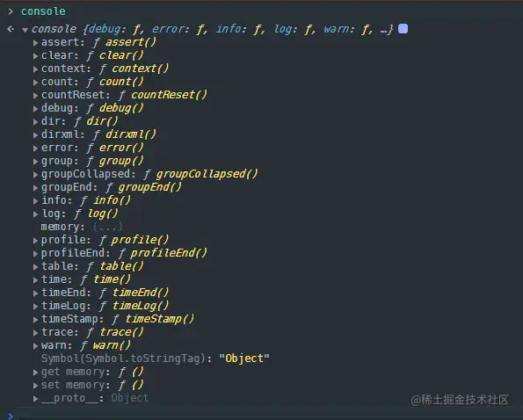Image resolution: width=523 pixels, height=420 pixels.
Task: Expand the countReset property arrow
Action: 35,95
